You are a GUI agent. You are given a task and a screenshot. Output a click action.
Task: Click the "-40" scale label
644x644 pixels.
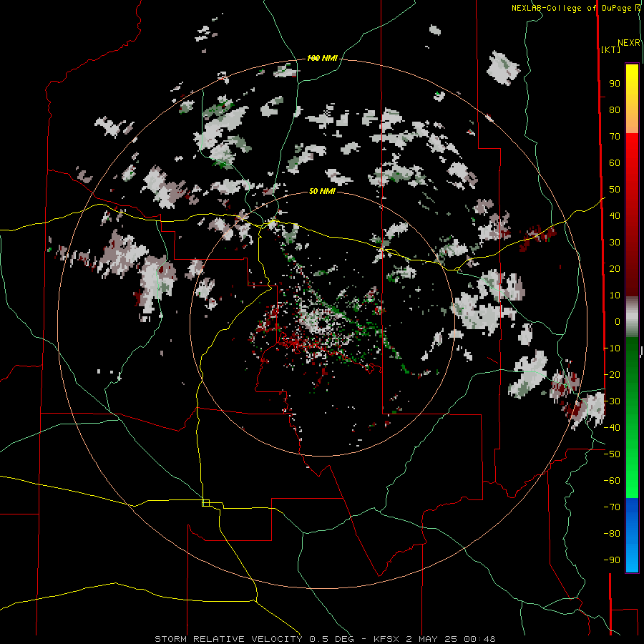612,428
